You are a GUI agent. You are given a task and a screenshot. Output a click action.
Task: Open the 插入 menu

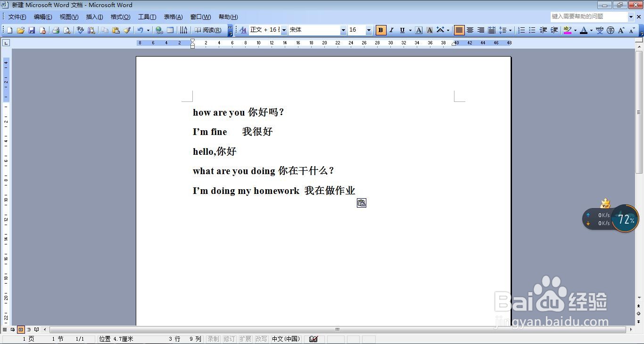(x=94, y=17)
